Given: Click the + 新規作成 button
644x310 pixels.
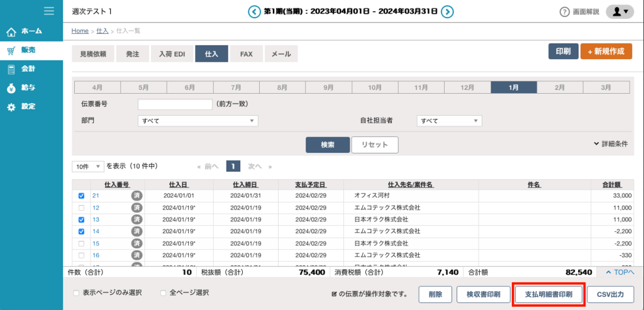Looking at the screenshot, I should click(606, 52).
